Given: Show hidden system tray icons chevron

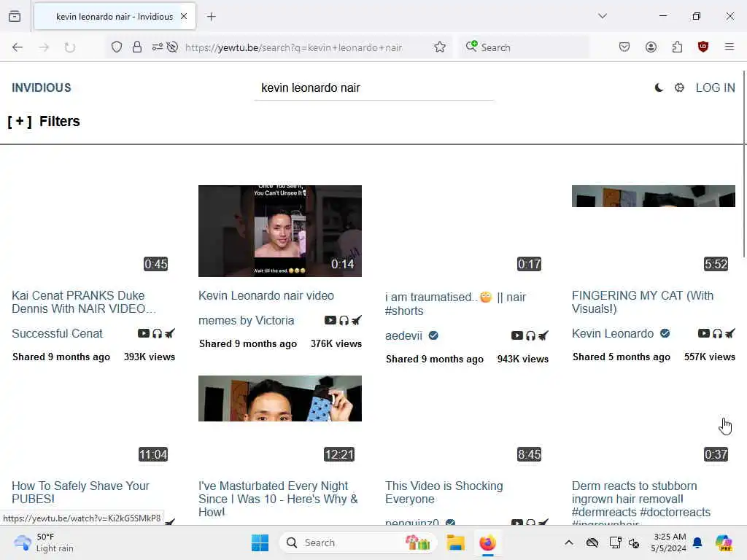Looking at the screenshot, I should [569, 542].
